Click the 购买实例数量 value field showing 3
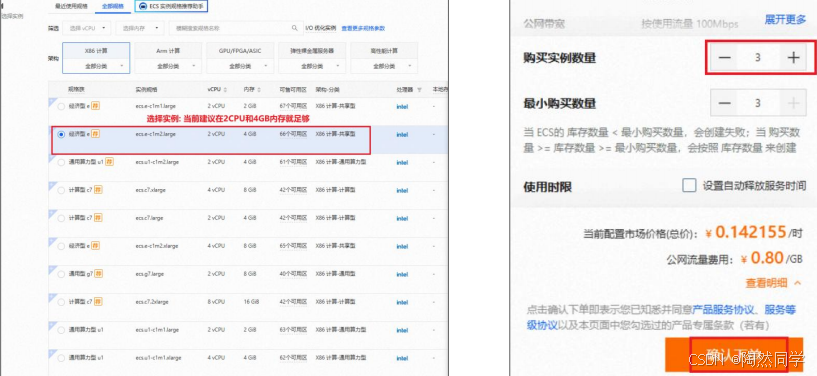The image size is (817, 376). point(758,57)
